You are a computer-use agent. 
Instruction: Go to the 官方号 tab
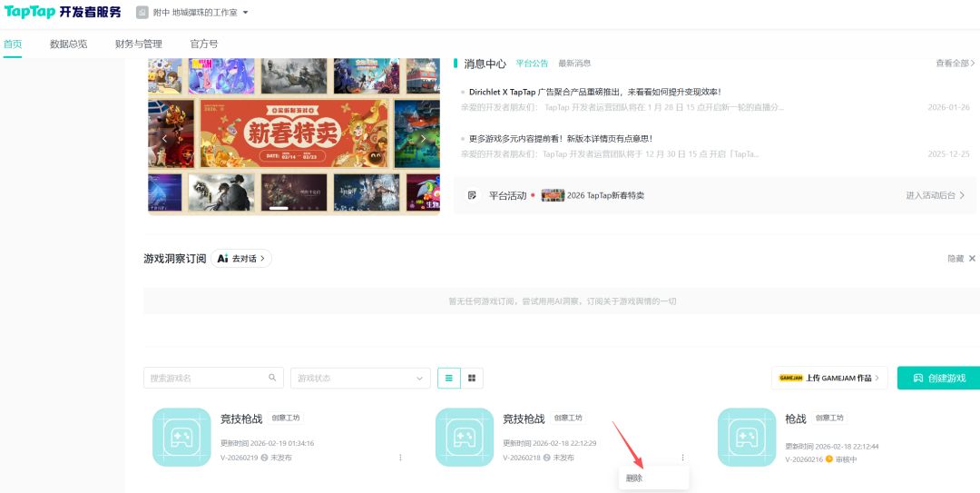click(x=204, y=44)
